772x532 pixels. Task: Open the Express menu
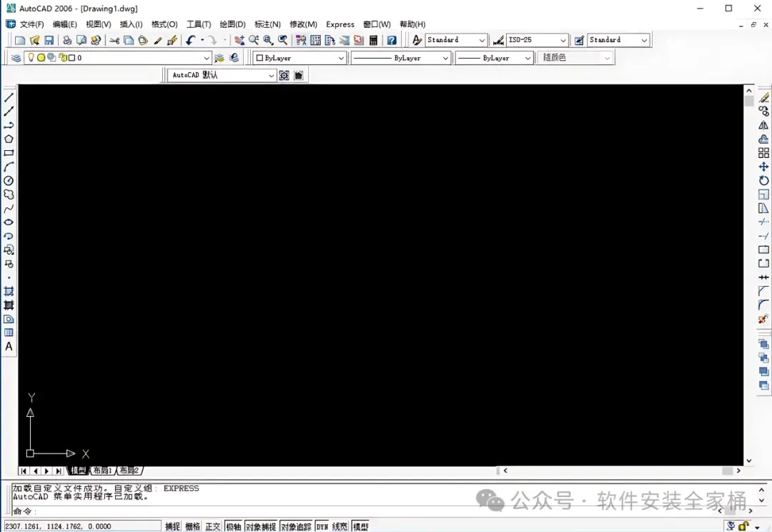tap(340, 24)
